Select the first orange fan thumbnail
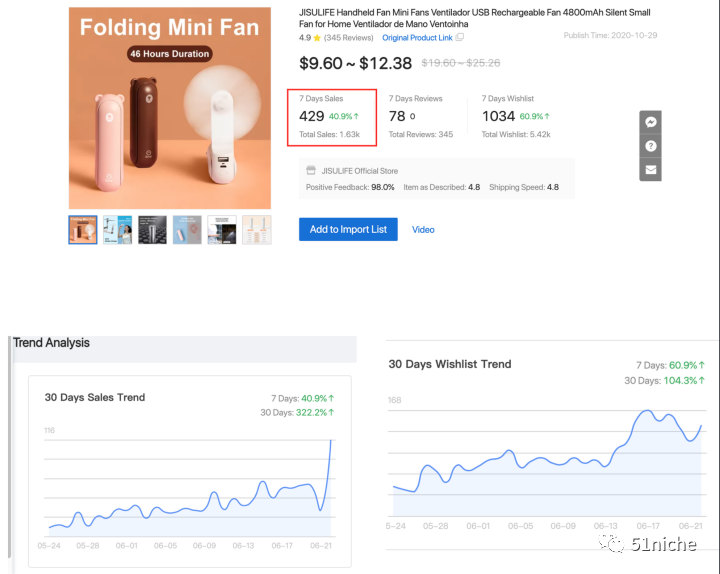The width and height of the screenshot is (720, 574). (x=83, y=230)
